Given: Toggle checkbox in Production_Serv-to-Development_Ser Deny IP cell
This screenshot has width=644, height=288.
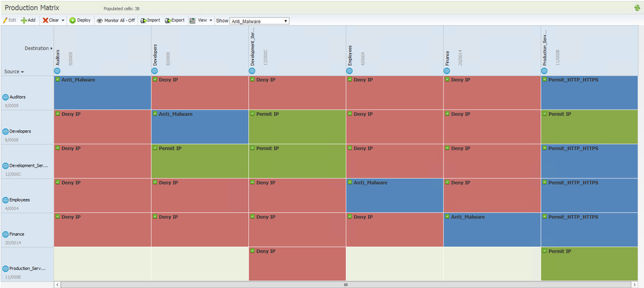Looking at the screenshot, I should (253, 251).
